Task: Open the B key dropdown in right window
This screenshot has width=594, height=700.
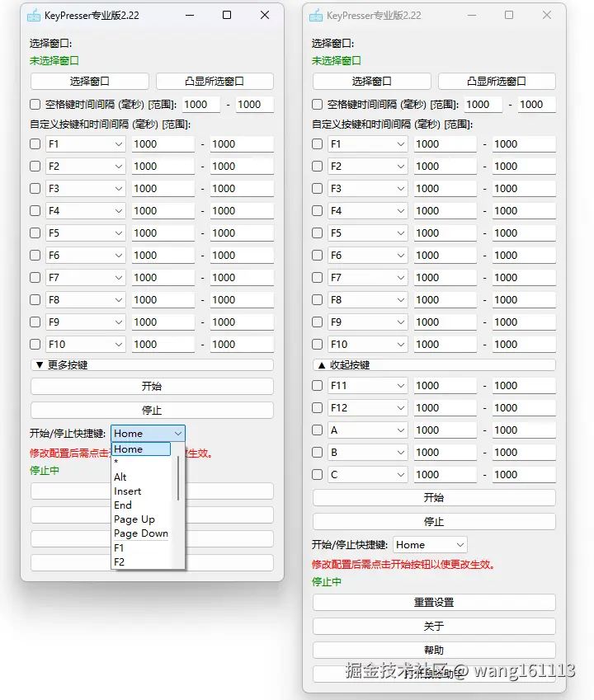Action: tap(368, 452)
